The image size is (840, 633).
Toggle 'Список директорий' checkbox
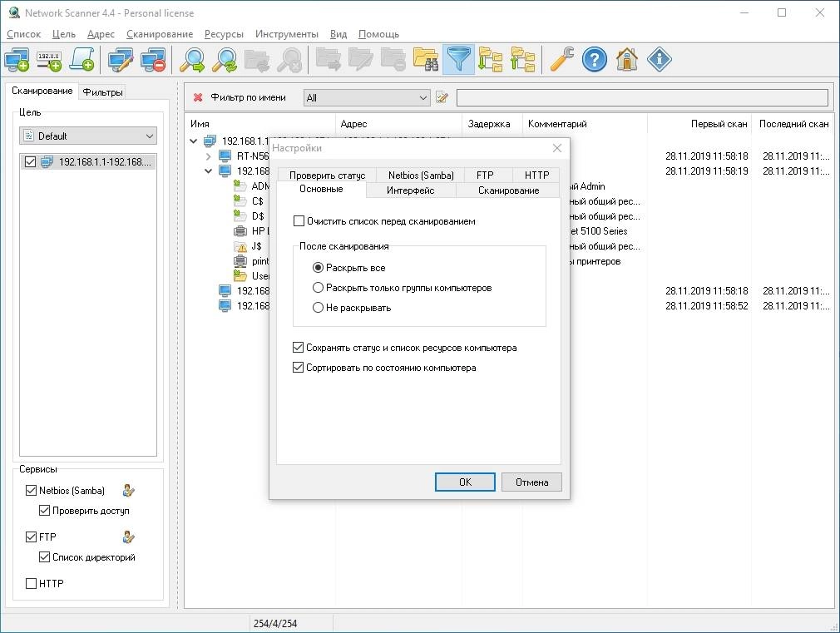tap(44, 557)
